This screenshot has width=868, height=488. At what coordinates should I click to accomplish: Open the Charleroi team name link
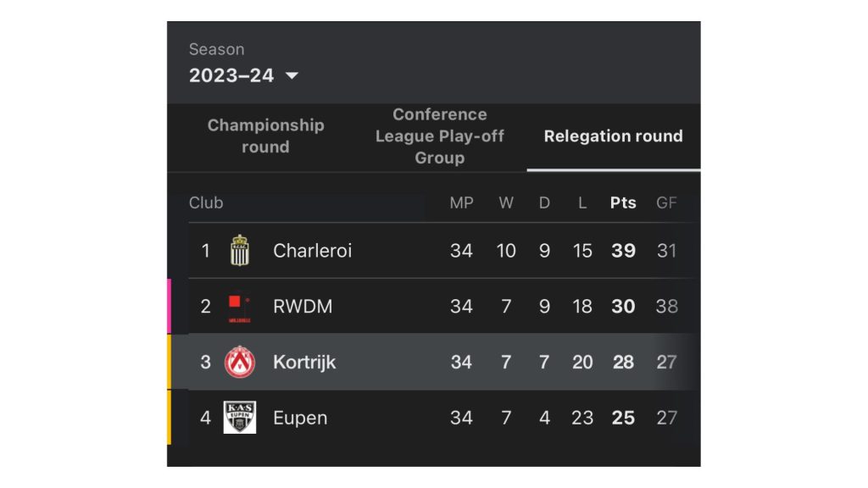point(312,251)
